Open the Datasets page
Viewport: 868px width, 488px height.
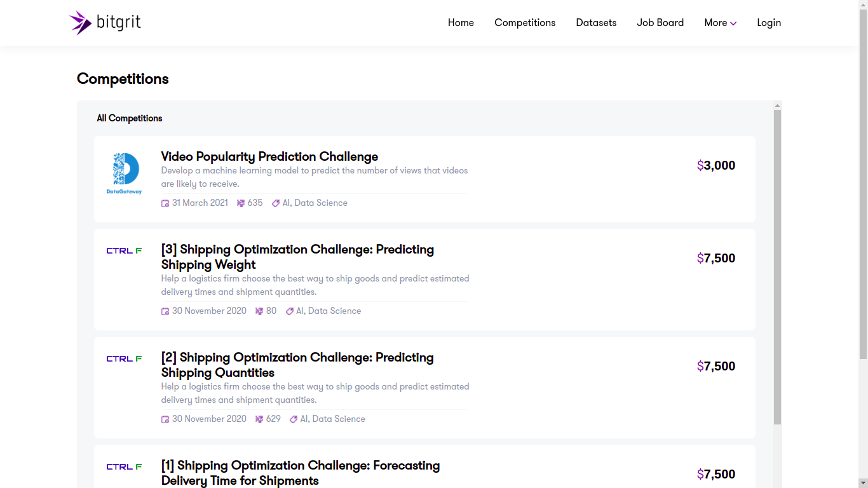coord(596,23)
